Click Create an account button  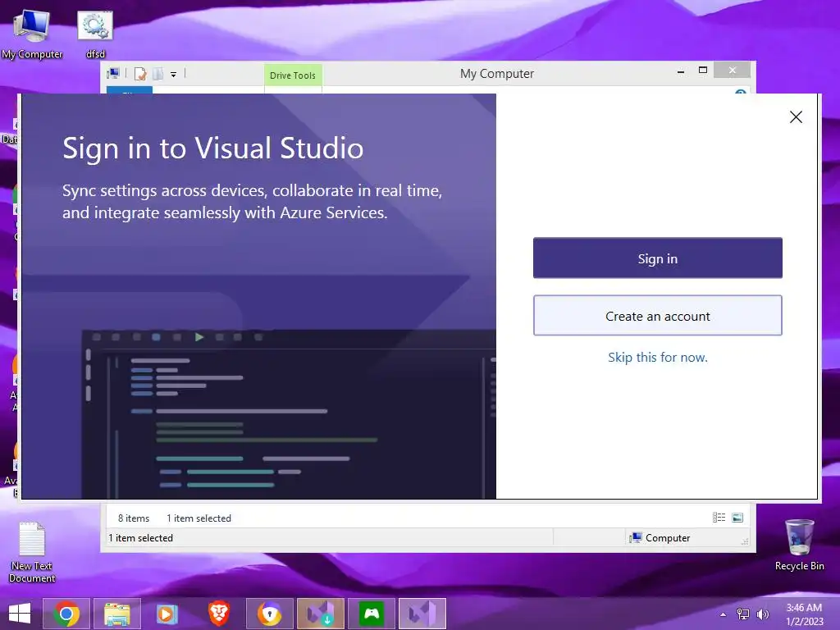click(x=657, y=316)
